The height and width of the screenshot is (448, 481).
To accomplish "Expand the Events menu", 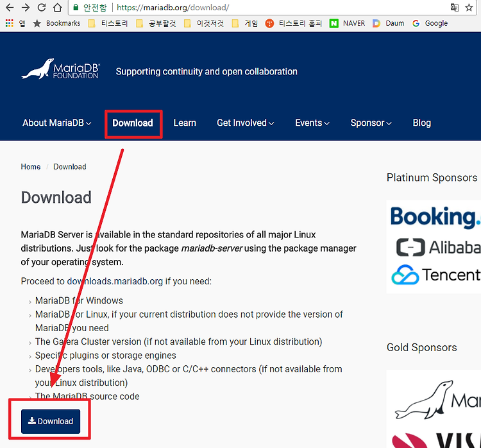I will point(312,123).
